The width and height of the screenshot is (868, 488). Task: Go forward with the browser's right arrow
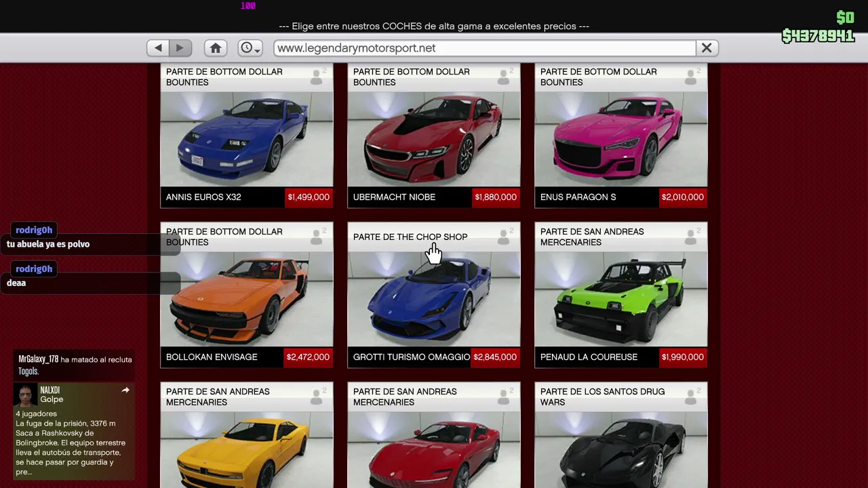[x=180, y=48]
